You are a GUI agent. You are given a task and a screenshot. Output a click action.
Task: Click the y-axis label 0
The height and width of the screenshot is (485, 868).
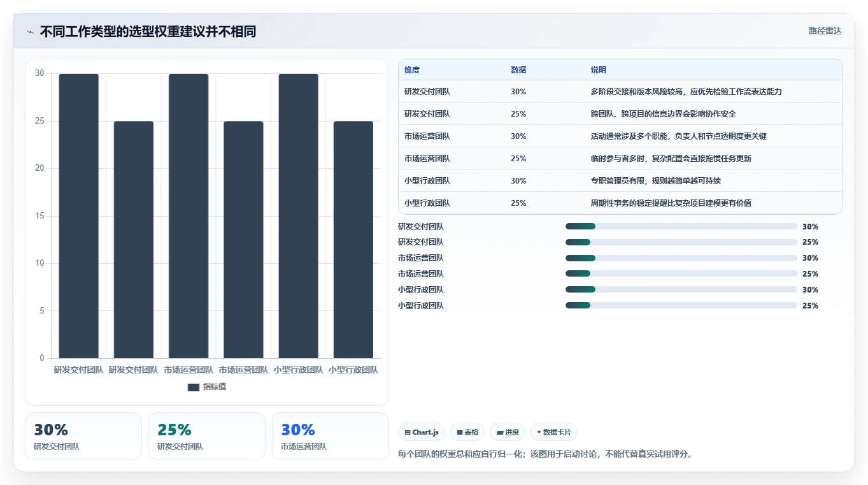point(42,358)
